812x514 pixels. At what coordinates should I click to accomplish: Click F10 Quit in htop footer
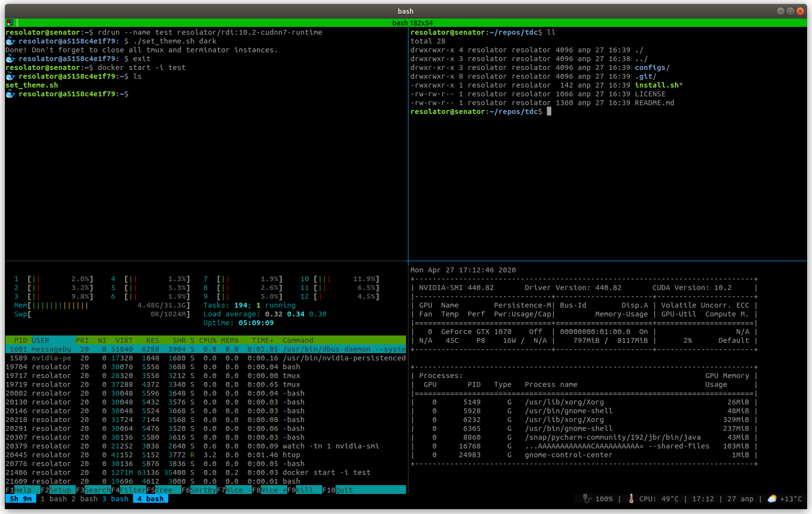coord(338,490)
